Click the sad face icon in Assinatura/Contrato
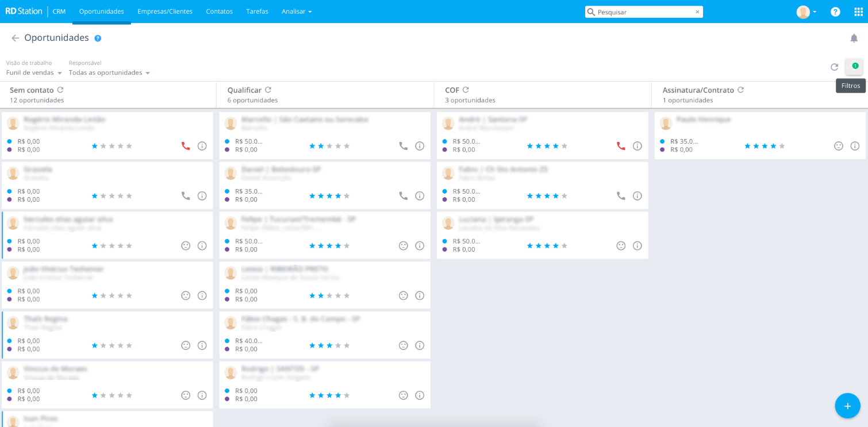 point(839,146)
